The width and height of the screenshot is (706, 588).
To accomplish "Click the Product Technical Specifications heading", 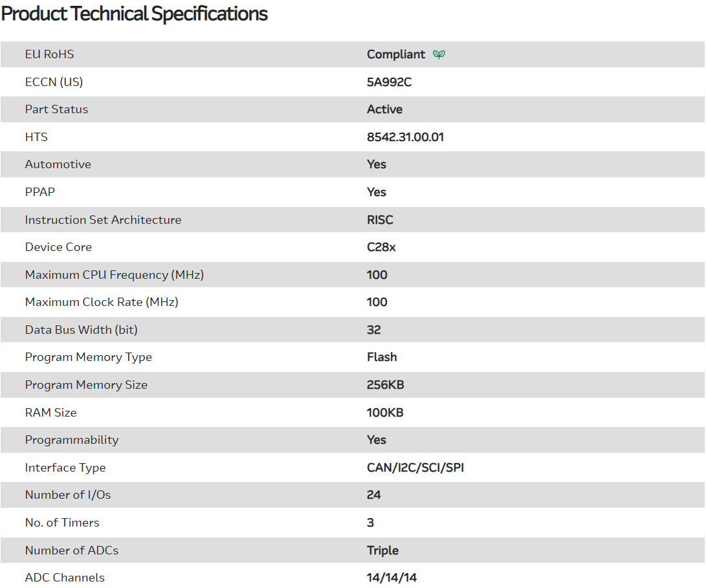I will click(x=135, y=14).
